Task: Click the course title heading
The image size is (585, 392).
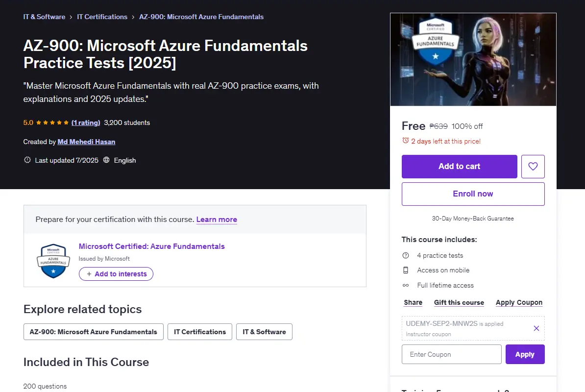Action: coord(165,54)
